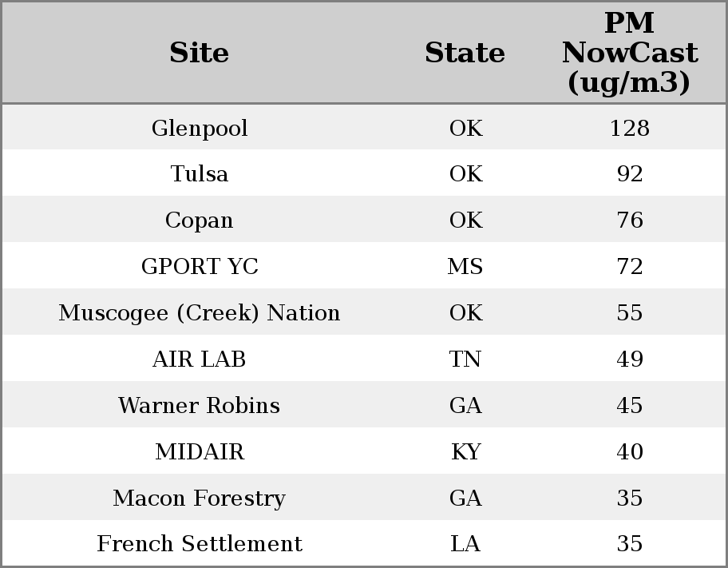The image size is (728, 568).
Task: Select the 92 value for Tulsa
Action: [x=629, y=174]
